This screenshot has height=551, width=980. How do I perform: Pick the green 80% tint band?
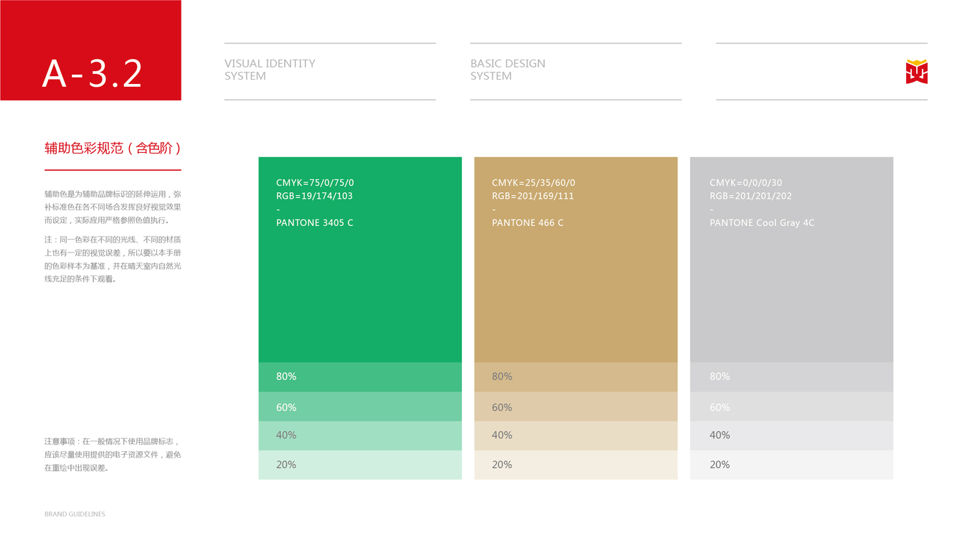(360, 377)
